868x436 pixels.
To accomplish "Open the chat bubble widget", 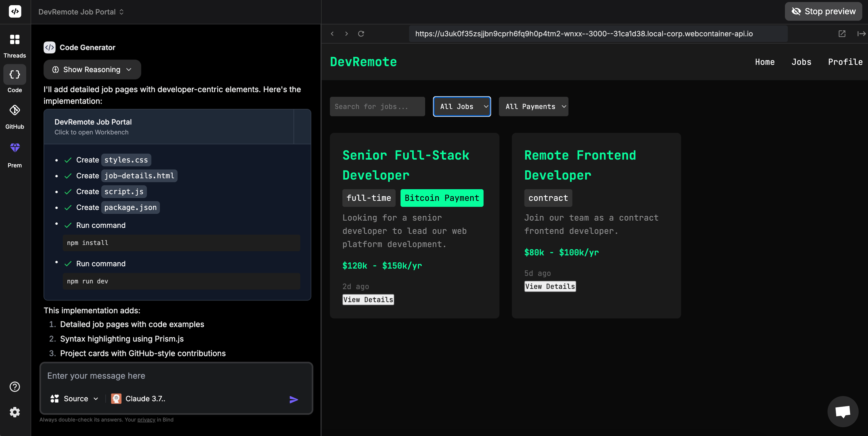I will (843, 411).
